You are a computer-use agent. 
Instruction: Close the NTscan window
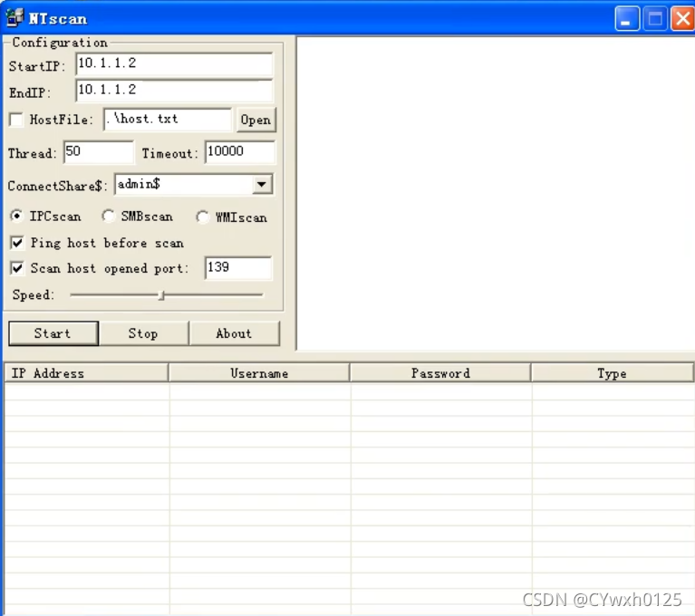[x=682, y=19]
